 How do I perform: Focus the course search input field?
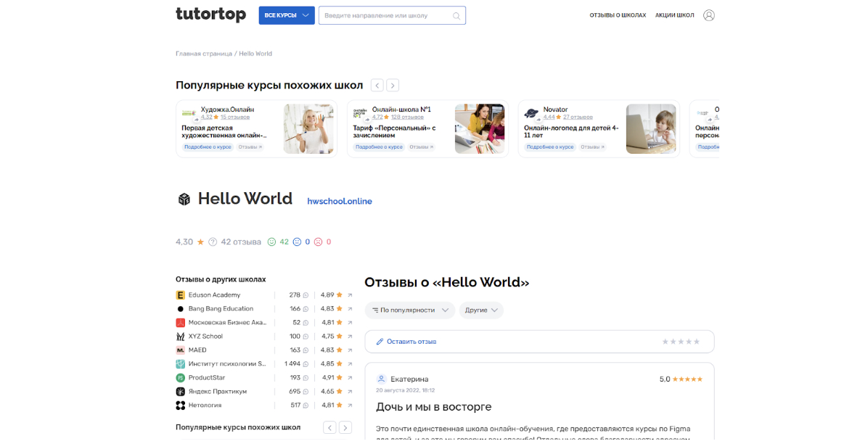click(x=392, y=15)
